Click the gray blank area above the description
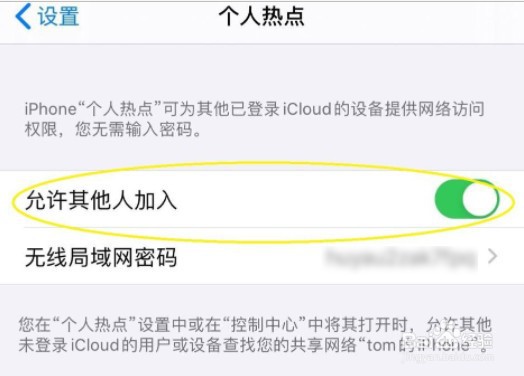This screenshot has width=524, height=376. pos(262,72)
